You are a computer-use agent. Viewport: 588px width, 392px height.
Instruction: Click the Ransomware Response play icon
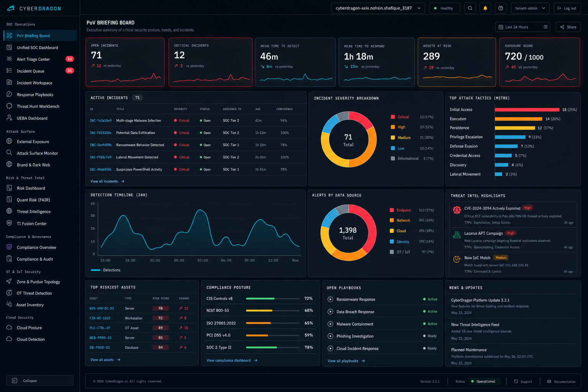[x=330, y=299]
